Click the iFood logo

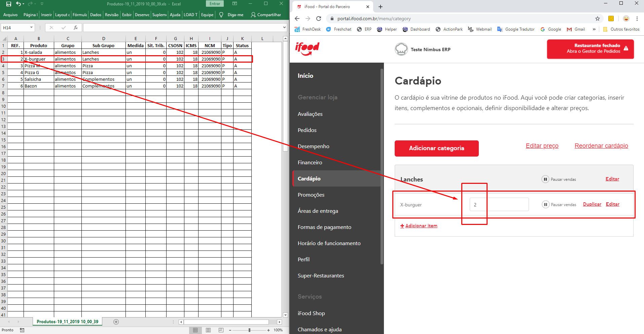tap(307, 49)
